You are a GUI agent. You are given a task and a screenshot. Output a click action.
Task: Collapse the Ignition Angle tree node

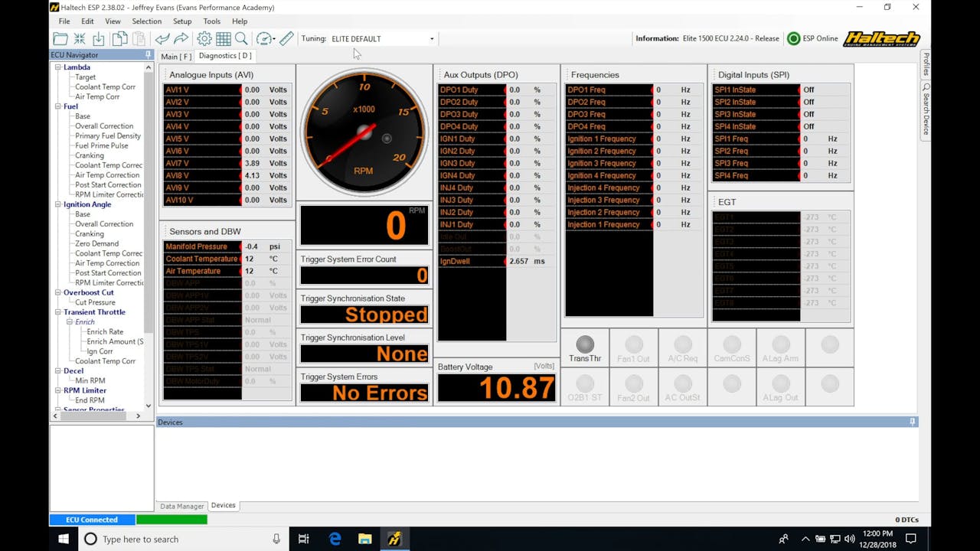pos(57,204)
